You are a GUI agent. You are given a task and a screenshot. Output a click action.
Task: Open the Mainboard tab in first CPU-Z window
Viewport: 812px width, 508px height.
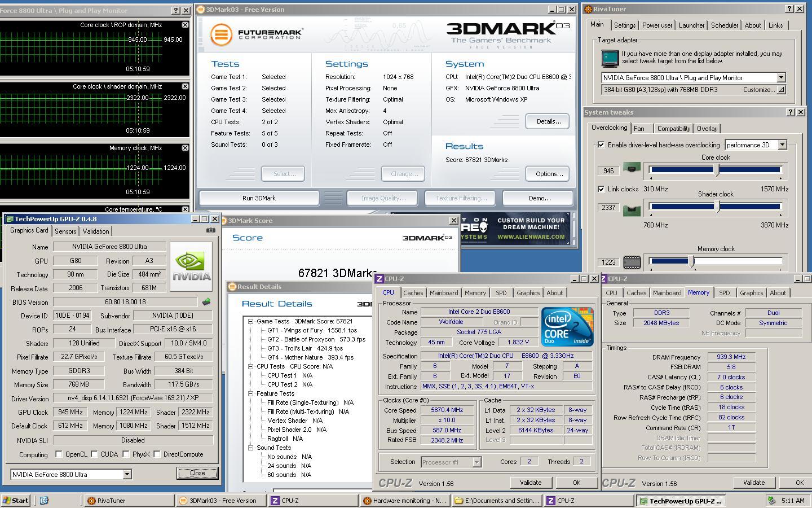pos(444,293)
